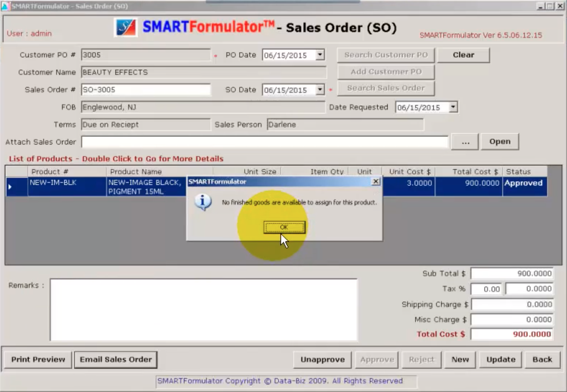This screenshot has height=392, width=567.
Task: Click the Email Sales Order button
Action: pos(116,359)
